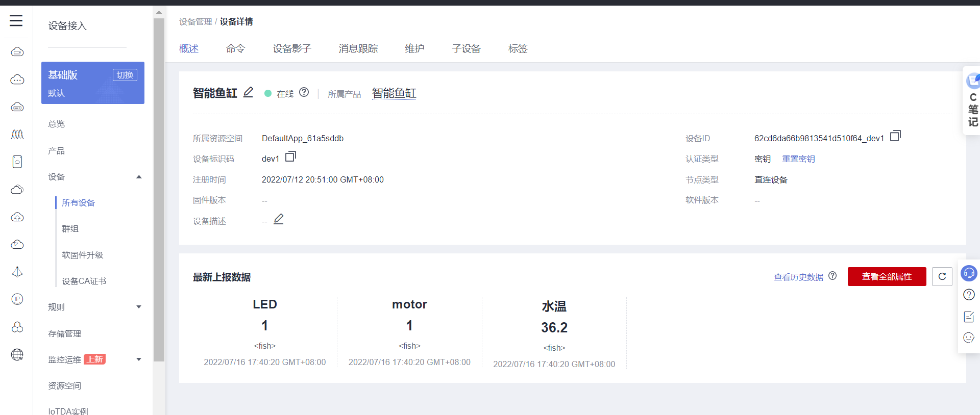The width and height of the screenshot is (980, 415).
Task: Click the circled IP icon
Action: (17, 299)
